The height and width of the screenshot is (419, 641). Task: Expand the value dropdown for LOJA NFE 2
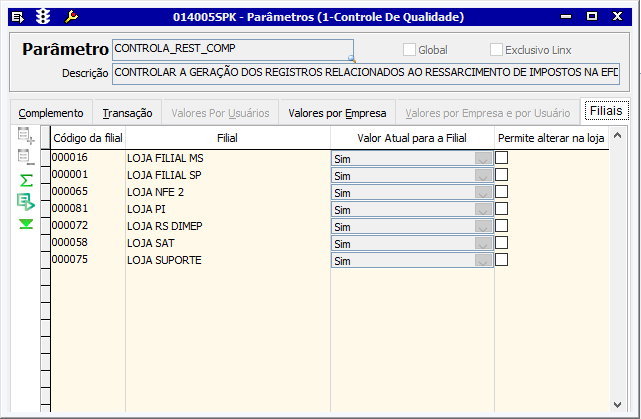(485, 193)
